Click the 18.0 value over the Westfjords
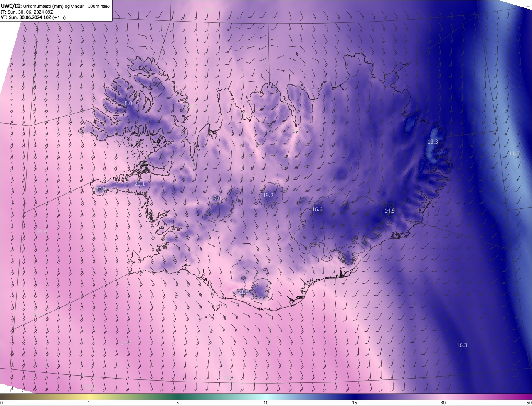The height and width of the screenshot is (406, 532). pyautogui.click(x=127, y=103)
